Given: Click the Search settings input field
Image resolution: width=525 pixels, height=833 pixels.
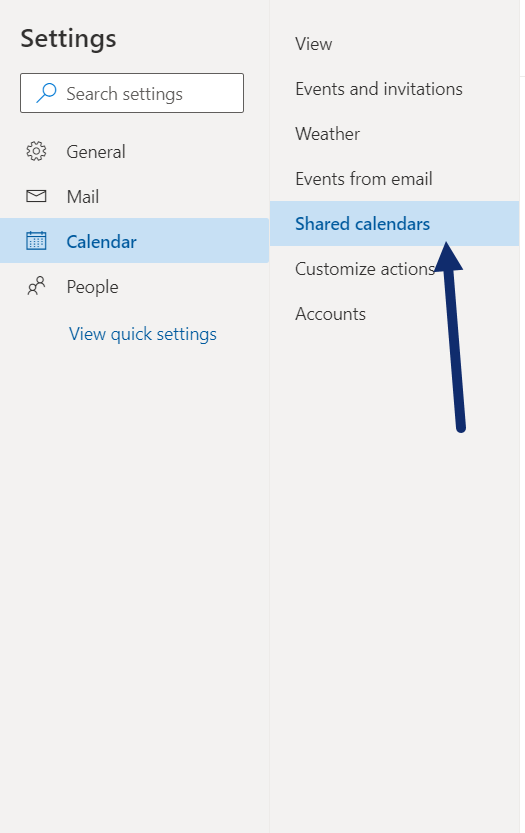Looking at the screenshot, I should (x=132, y=93).
